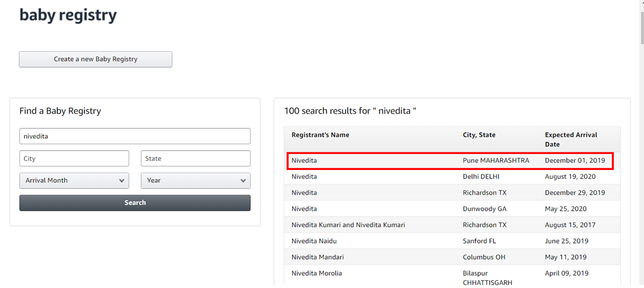Select Nivedita registrant from Dunwoody GA
This screenshot has height=288, width=644.
[452, 209]
